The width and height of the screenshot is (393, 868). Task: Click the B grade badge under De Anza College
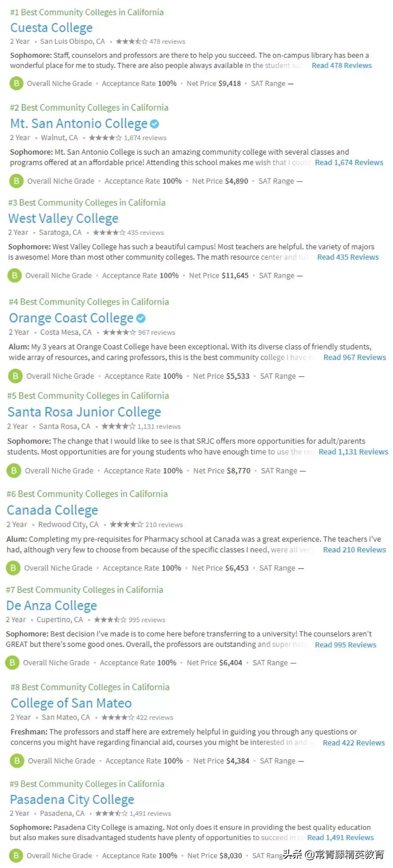[12, 663]
